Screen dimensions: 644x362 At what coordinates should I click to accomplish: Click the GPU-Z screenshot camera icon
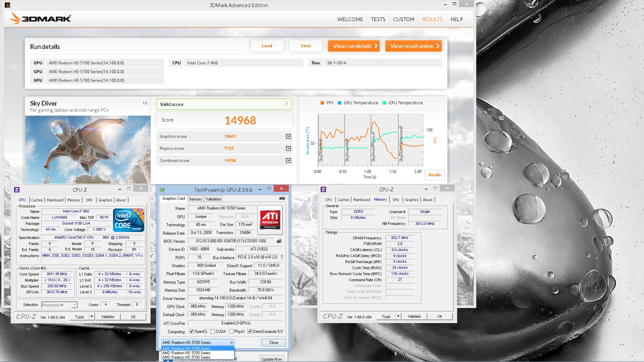click(x=282, y=198)
